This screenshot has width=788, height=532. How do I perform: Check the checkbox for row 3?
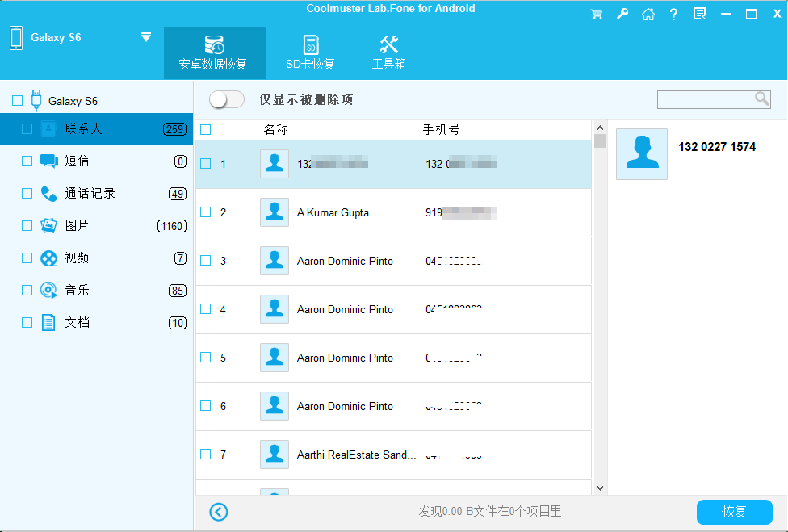pyautogui.click(x=206, y=260)
